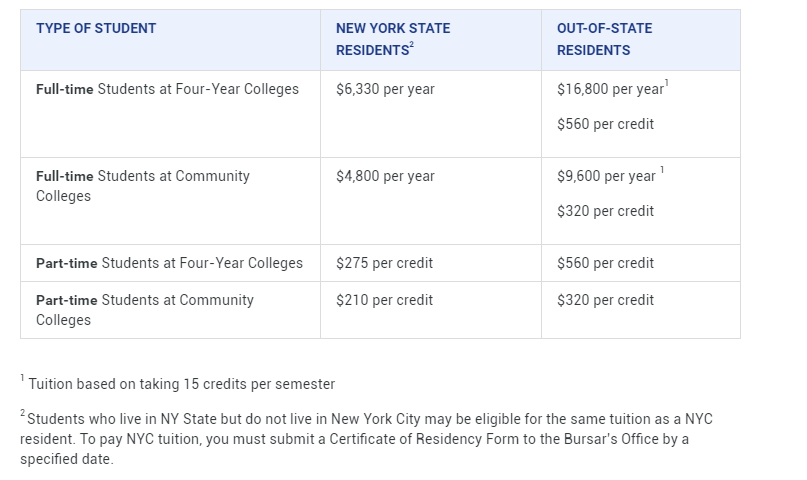Select the "$4,800 per year" tuition cell
The image size is (807, 480).
[385, 176]
